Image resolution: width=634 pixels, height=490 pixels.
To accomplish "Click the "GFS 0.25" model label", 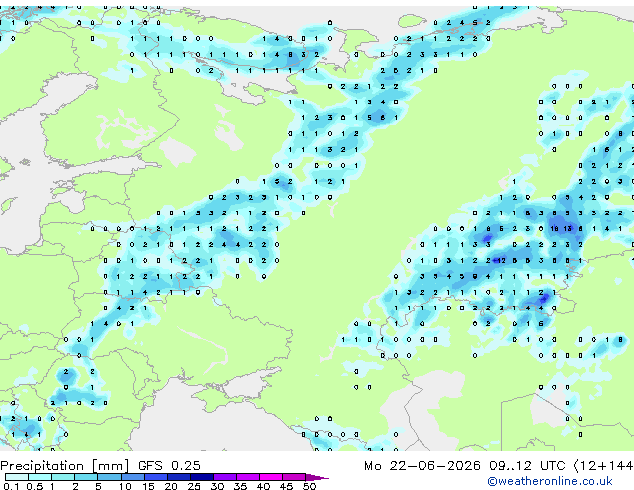I will (x=169, y=466).
